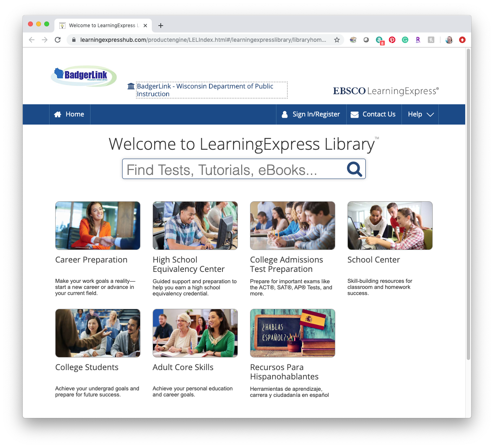Click the 'Achieve your undergrad goals' description
Viewport: 494px width, 448px height.
(x=97, y=392)
